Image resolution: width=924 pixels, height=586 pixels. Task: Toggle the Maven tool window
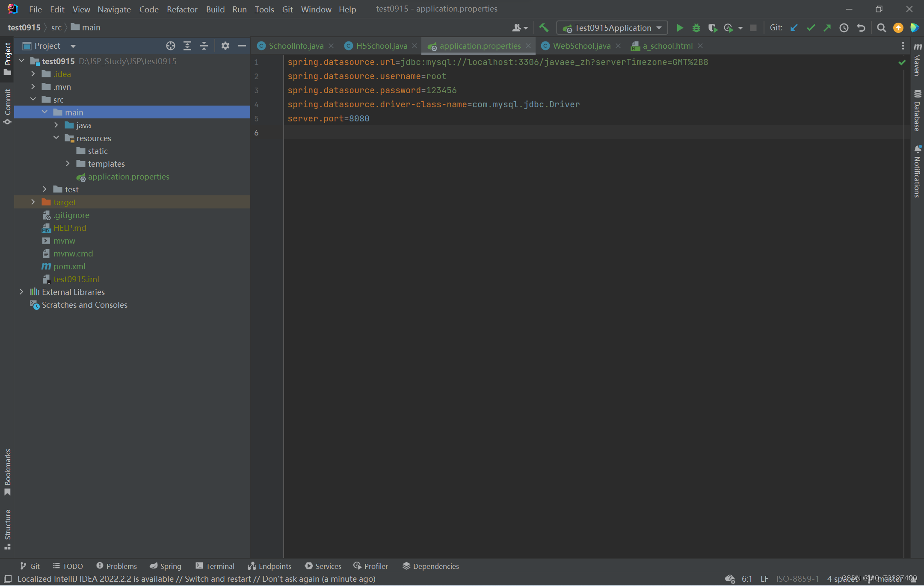(x=917, y=60)
